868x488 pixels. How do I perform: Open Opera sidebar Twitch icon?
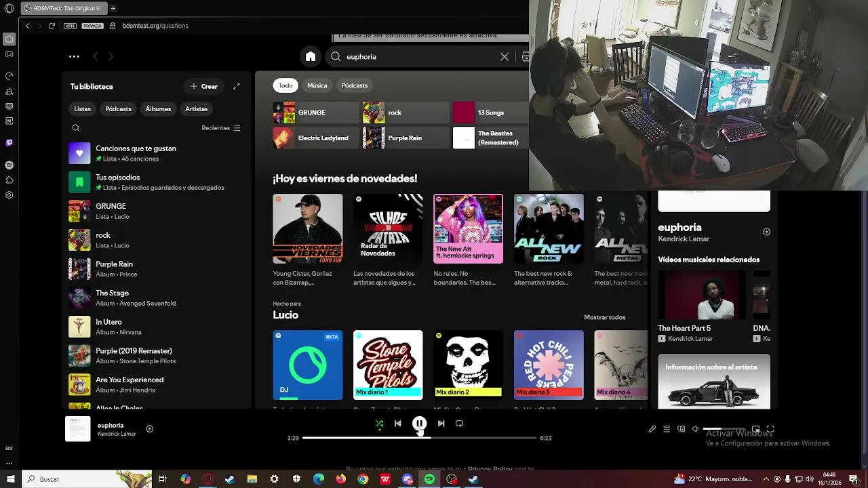pos(9,143)
